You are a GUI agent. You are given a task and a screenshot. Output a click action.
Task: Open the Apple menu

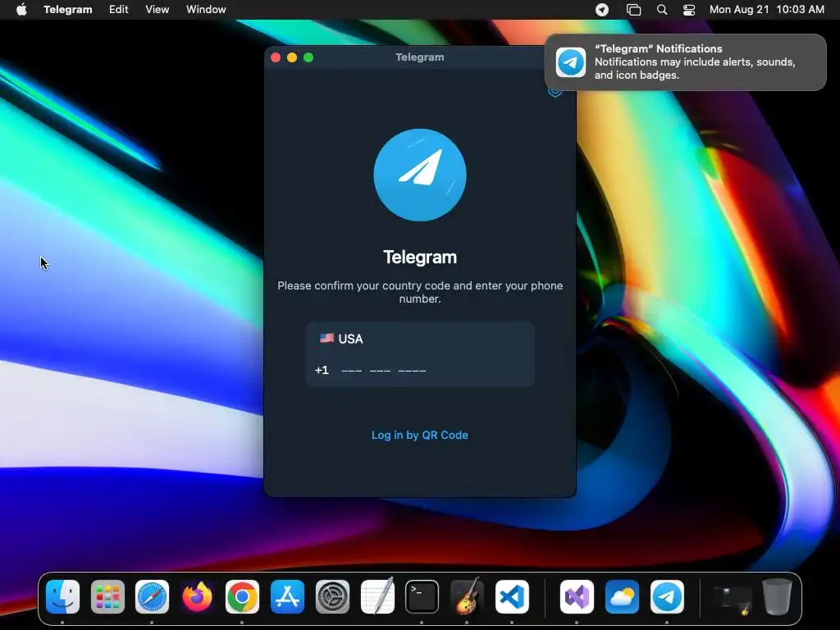click(21, 9)
